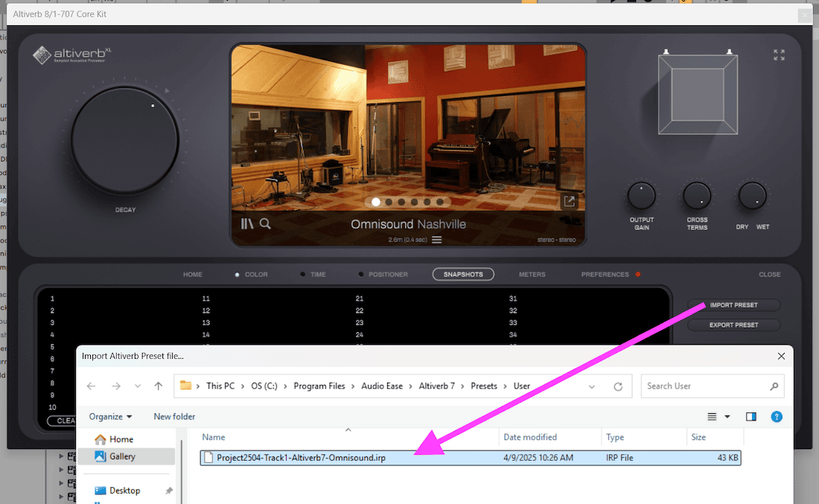The width and height of the screenshot is (819, 504).
Task: Expand the chevron after Altiverb 7
Action: (463, 386)
